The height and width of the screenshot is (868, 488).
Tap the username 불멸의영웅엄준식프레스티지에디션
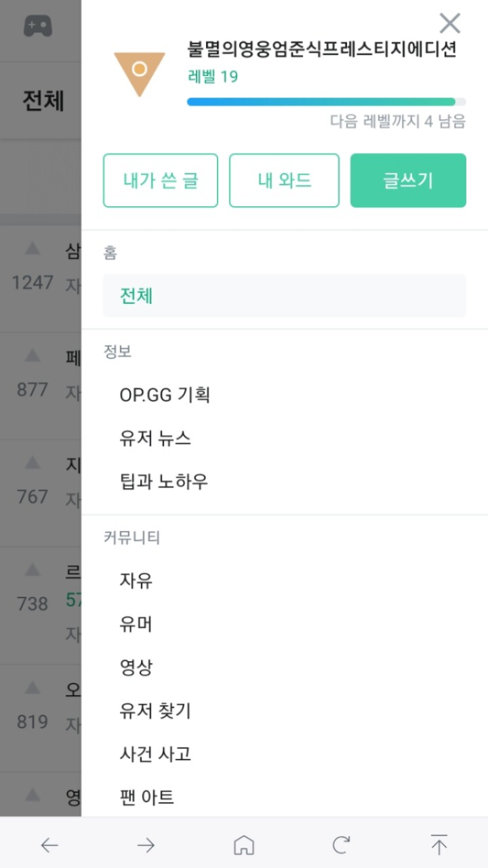click(322, 50)
